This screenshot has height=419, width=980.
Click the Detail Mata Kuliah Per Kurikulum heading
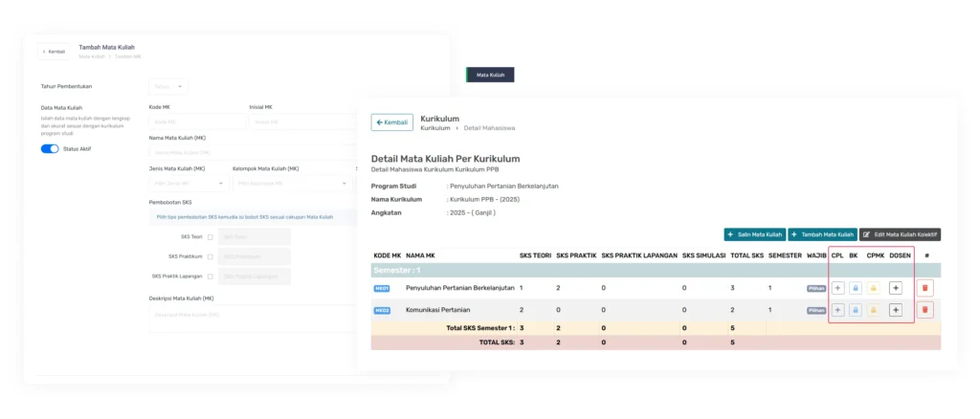[x=446, y=159]
